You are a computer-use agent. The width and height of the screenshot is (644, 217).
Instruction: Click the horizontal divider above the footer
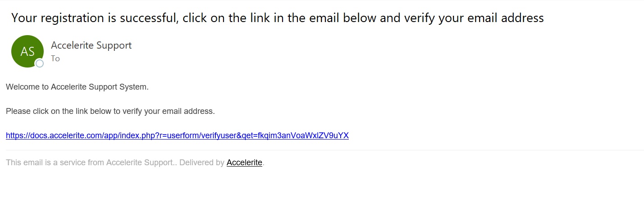[x=324, y=150]
